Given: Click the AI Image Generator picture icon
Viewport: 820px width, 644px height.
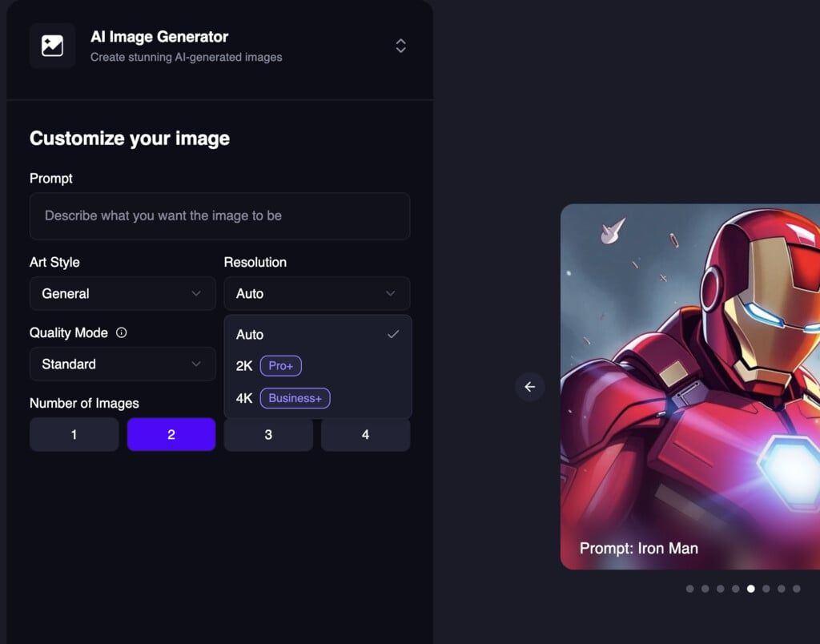Looking at the screenshot, I should tap(52, 46).
